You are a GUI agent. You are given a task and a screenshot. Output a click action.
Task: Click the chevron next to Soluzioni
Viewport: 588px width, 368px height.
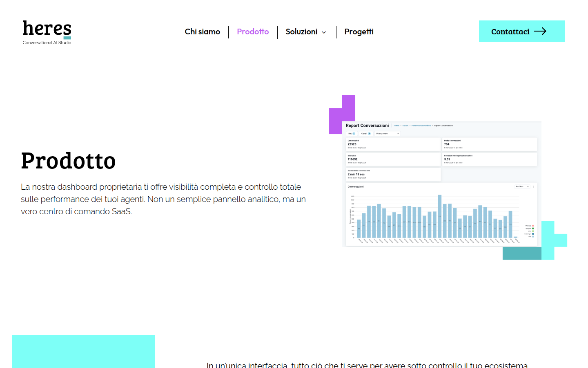click(x=324, y=32)
